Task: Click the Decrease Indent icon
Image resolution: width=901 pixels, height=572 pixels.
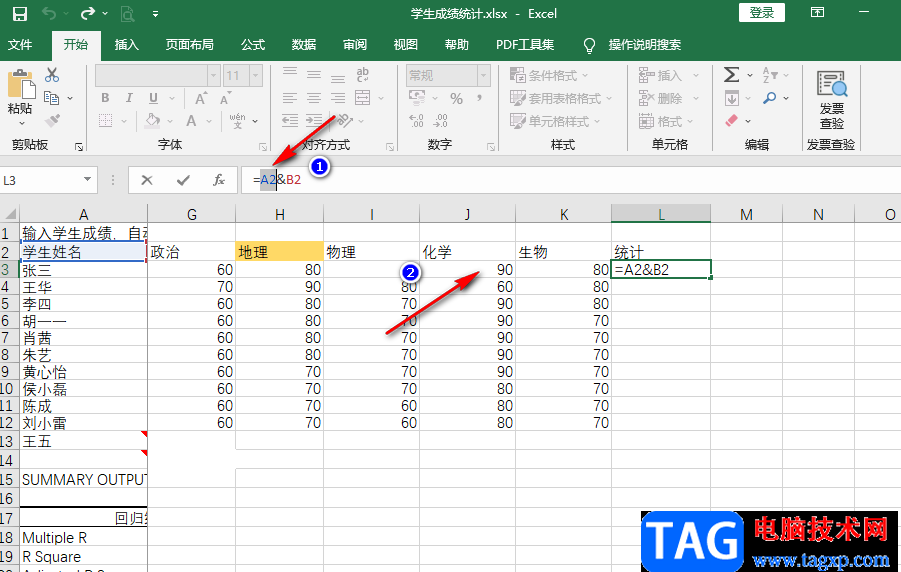Action: [x=290, y=121]
